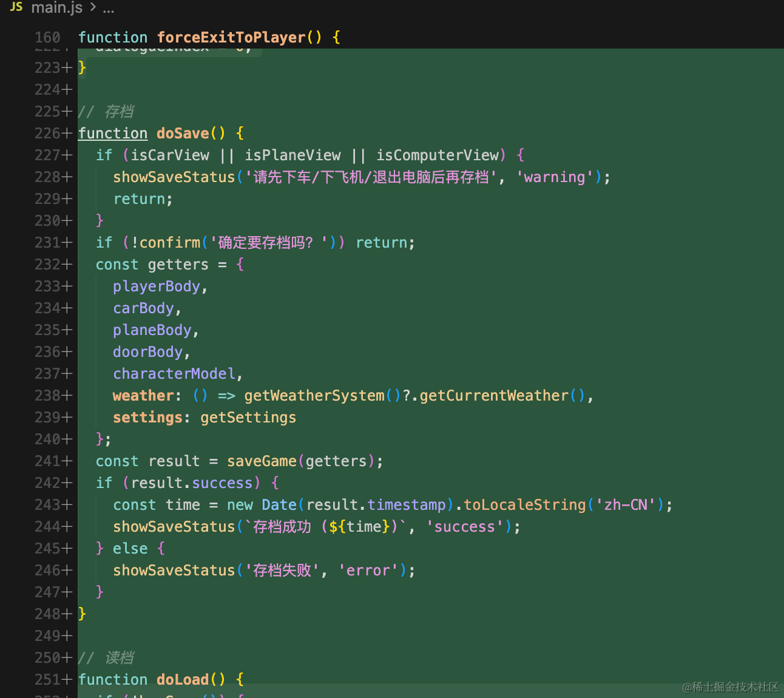This screenshot has width=784, height=698.
Task: Click getSettings reference on line 239
Action: tap(248, 417)
